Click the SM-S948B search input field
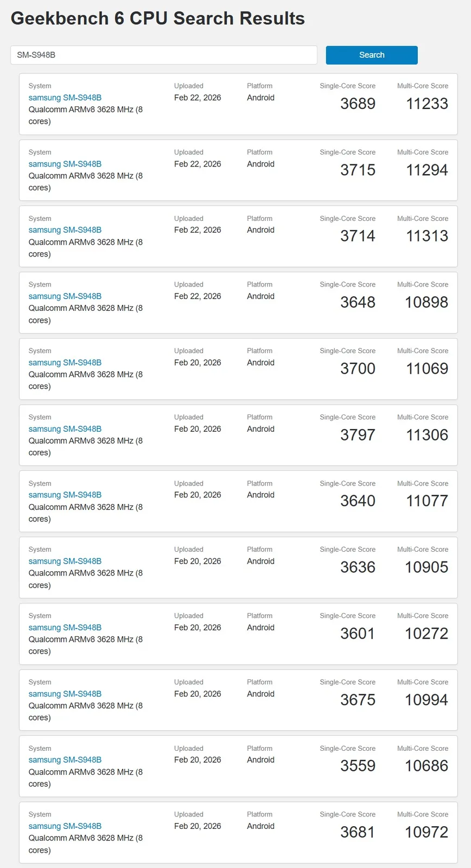Screen dimensions: 471x868 163,55
